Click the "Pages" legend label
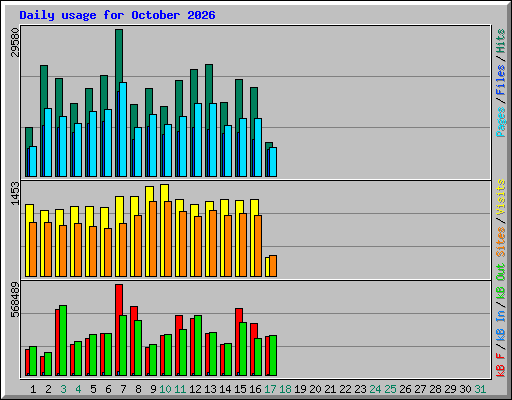512x400 pixels. [x=500, y=122]
